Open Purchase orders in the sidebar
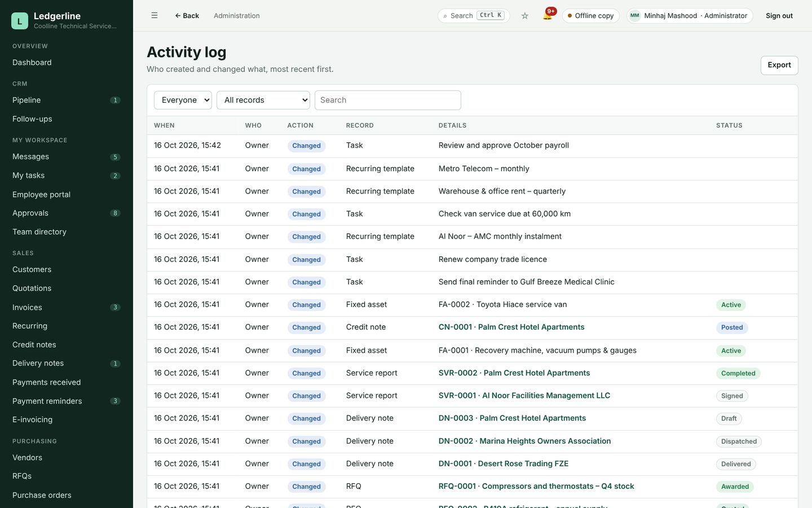Screen dimensions: 812x508 tap(67, 495)
